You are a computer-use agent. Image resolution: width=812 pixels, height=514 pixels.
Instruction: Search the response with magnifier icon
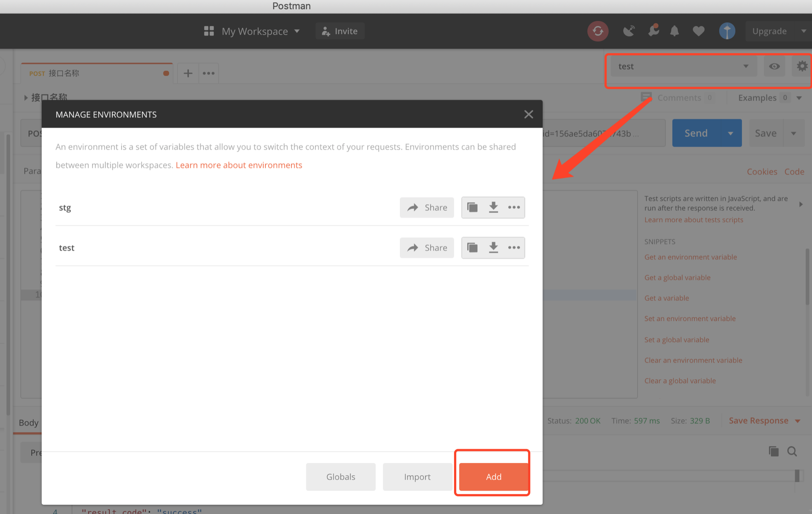pyautogui.click(x=792, y=451)
